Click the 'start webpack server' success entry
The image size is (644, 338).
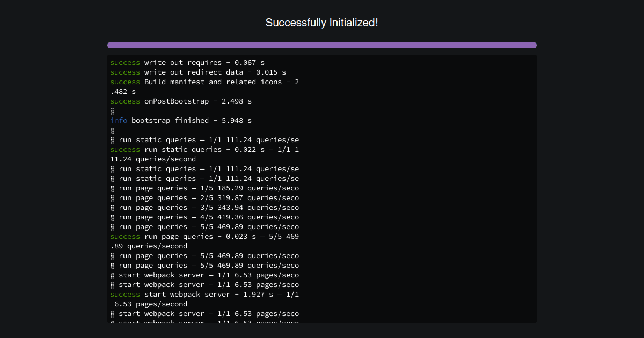click(x=204, y=294)
